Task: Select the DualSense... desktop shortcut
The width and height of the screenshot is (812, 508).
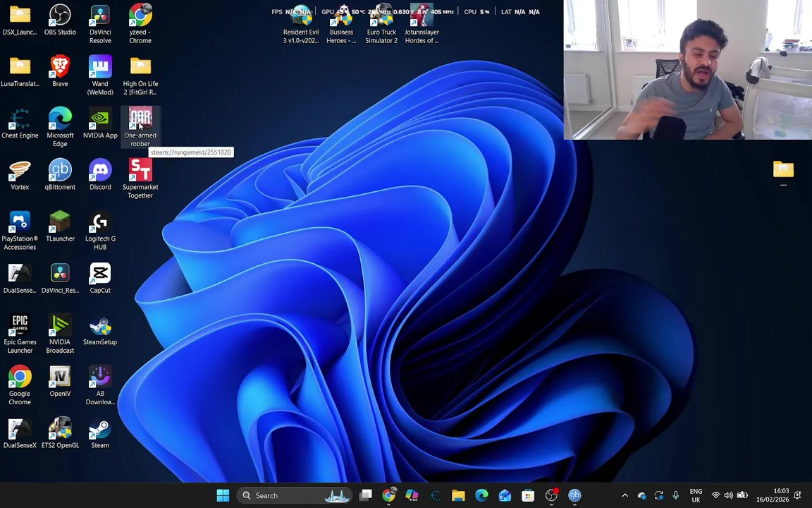Action: [20, 279]
